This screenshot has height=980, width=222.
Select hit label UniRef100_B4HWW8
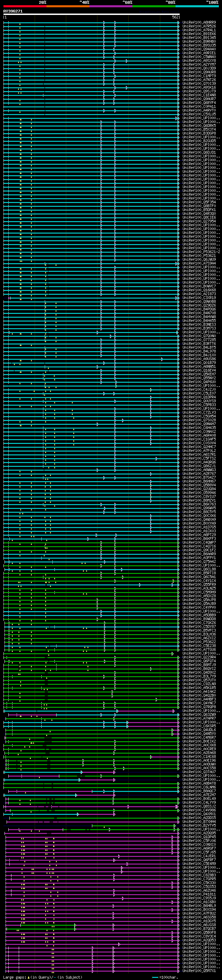click(199, 316)
